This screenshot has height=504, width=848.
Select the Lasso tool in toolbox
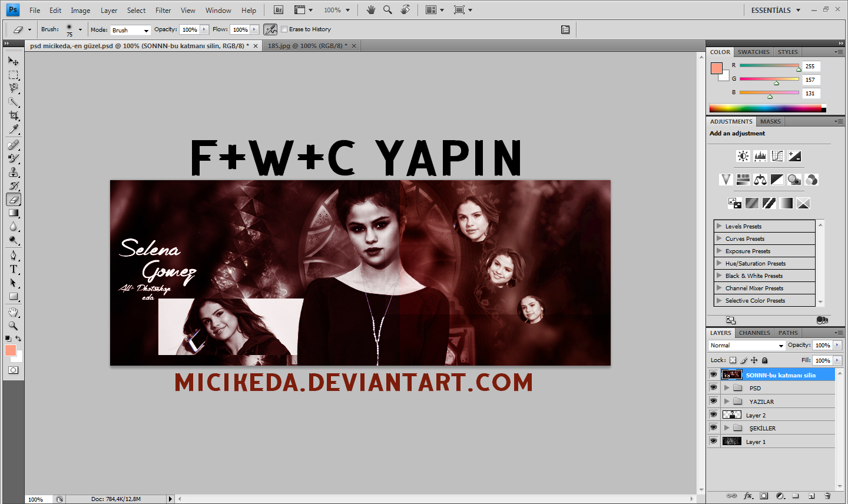(14, 88)
